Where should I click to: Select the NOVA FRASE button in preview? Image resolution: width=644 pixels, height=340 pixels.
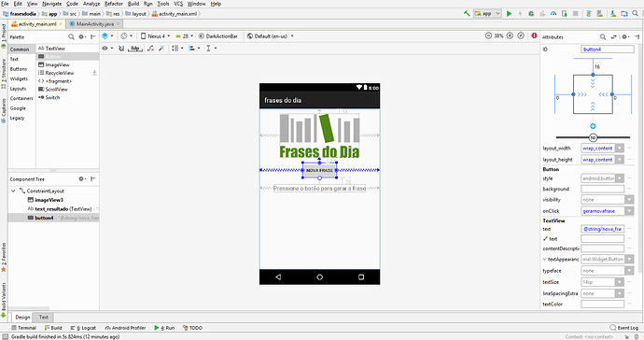[x=319, y=170]
